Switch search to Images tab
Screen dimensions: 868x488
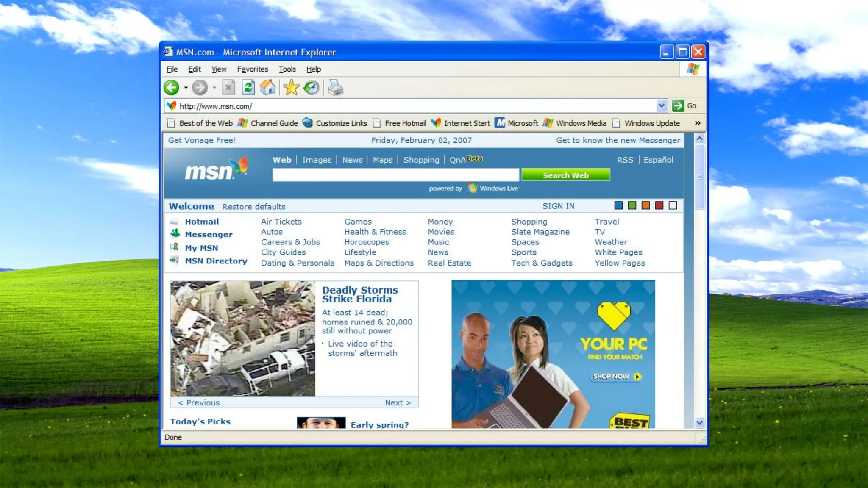(x=317, y=160)
